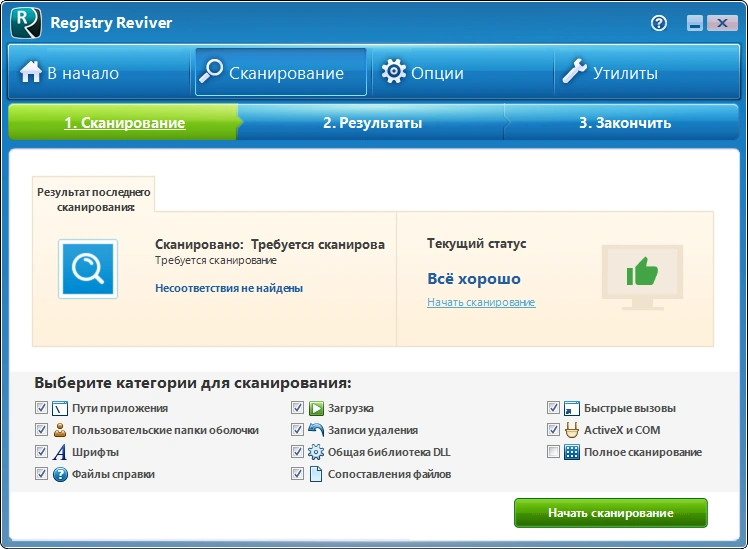This screenshot has height=549, width=748.
Task: Click the Несоответствия не найдены text
Action: tap(229, 288)
